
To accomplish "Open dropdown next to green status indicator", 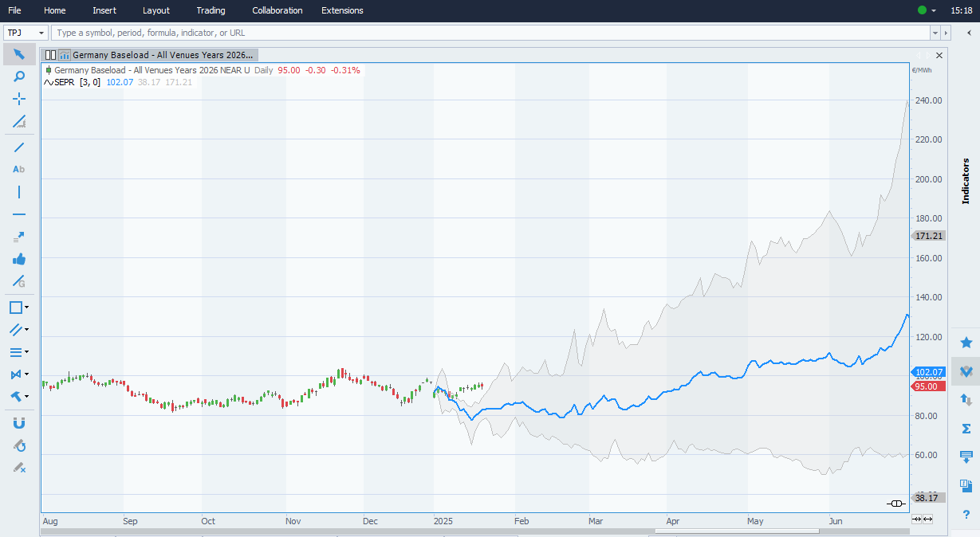I will pyautogui.click(x=934, y=11).
